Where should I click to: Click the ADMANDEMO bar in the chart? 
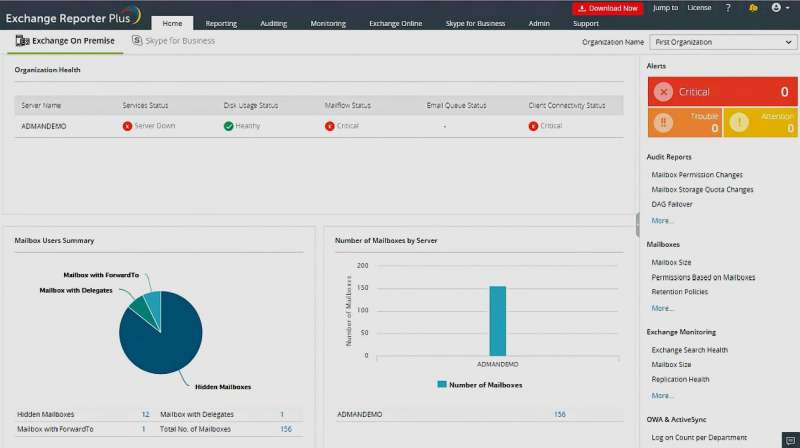(497, 320)
